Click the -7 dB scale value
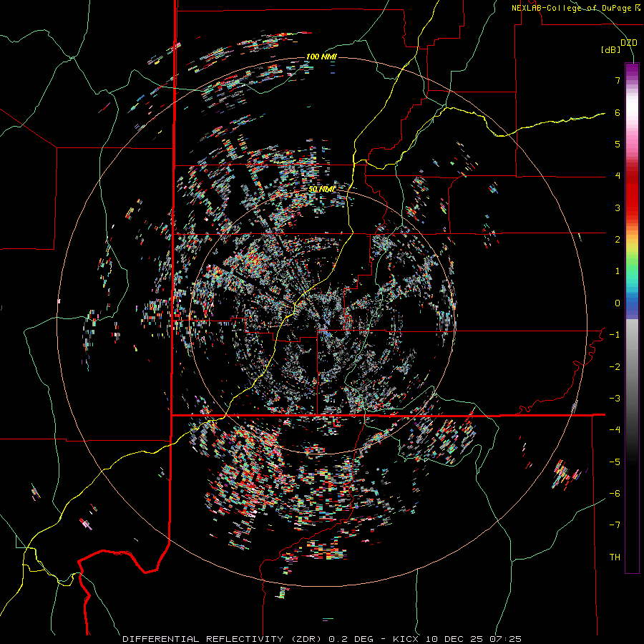This screenshot has width=644, height=644. click(x=615, y=525)
